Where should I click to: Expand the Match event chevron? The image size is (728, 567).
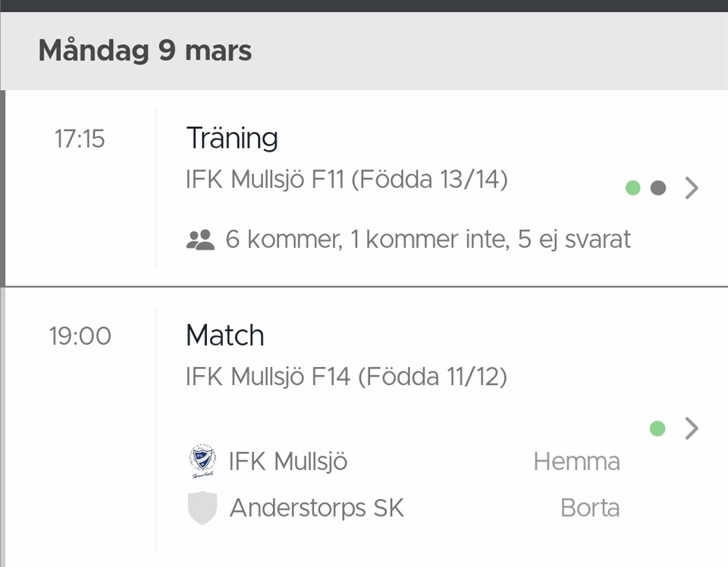[x=691, y=429]
